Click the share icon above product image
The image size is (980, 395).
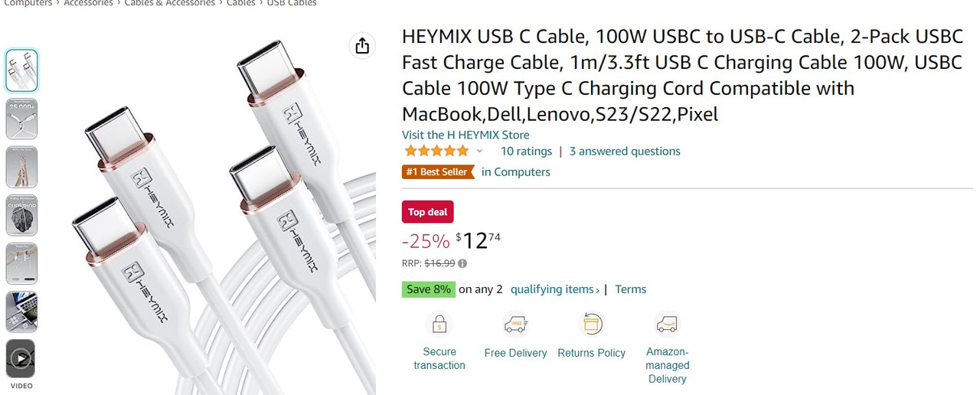(362, 45)
